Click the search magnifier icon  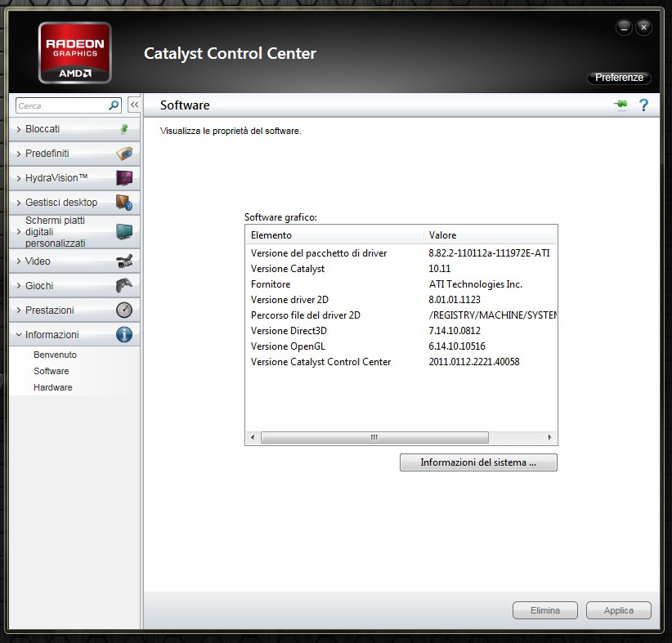point(114,105)
